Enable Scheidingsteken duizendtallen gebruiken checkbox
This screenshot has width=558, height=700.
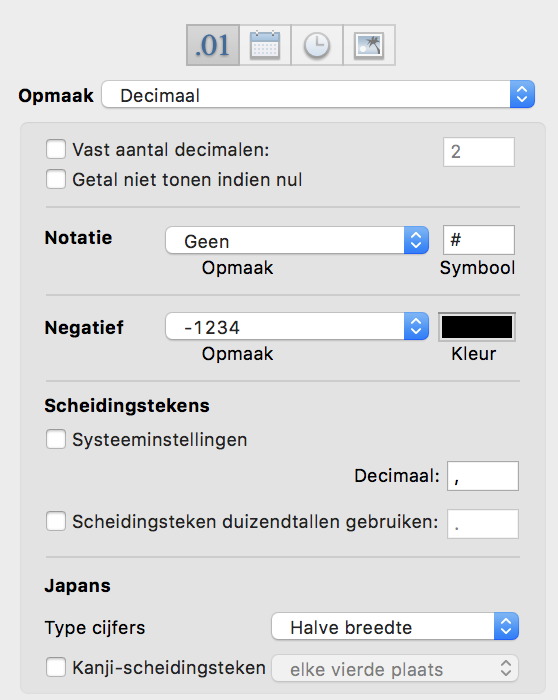click(56, 521)
